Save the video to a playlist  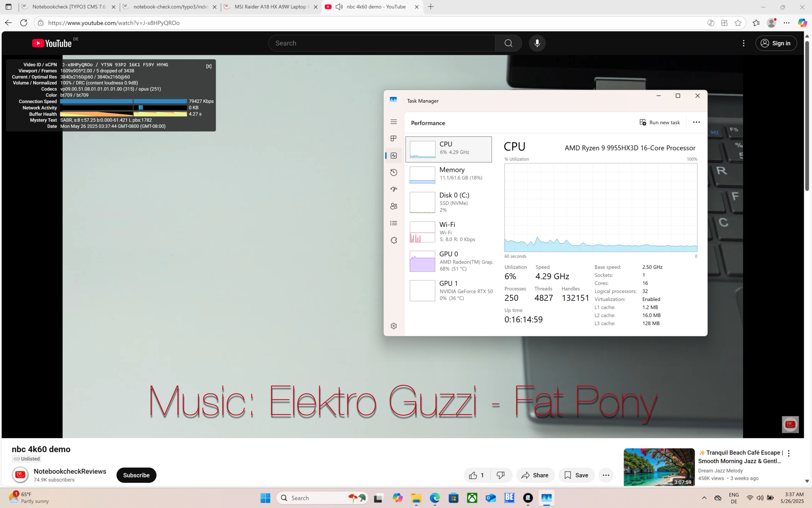[576, 475]
